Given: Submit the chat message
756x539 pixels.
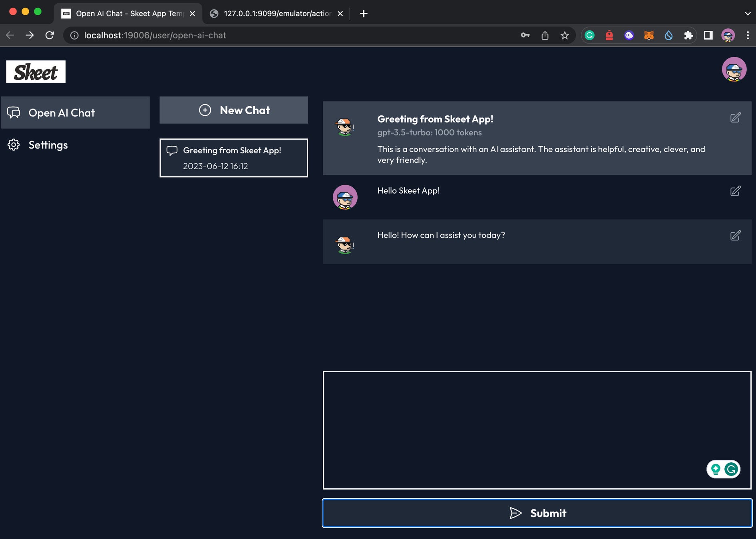Looking at the screenshot, I should click(x=537, y=513).
